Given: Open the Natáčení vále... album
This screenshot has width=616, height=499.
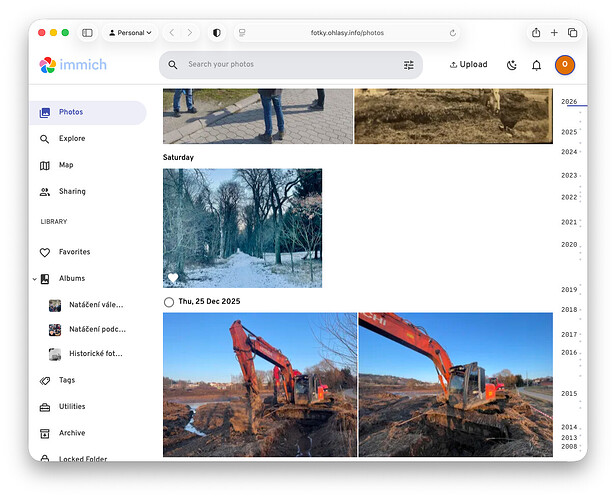Looking at the screenshot, I should click(x=95, y=304).
